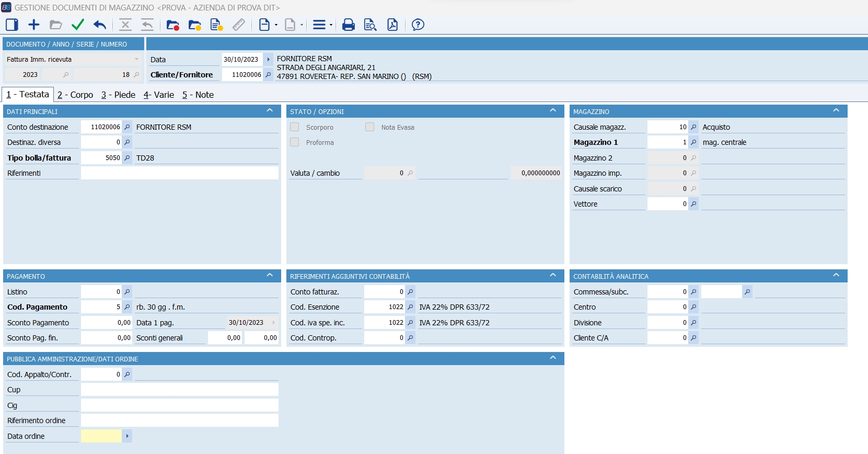Click the date picker arrow beside Data ordine
Viewport: 868px width, 454px height.
click(x=127, y=436)
